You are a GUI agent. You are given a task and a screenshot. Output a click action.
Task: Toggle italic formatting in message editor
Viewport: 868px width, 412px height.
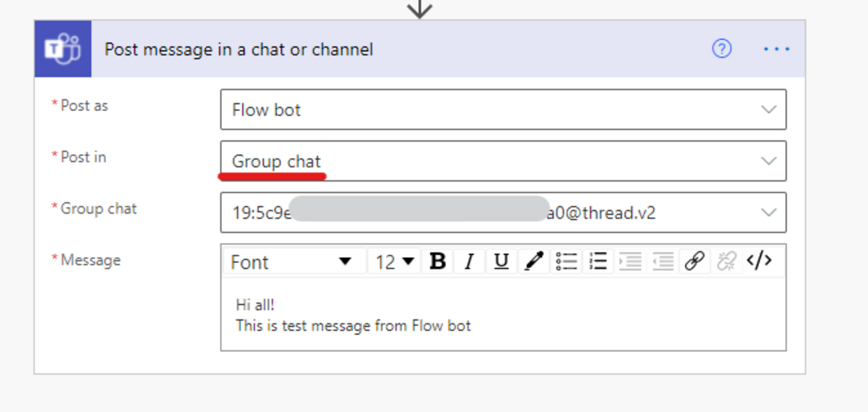[469, 262]
